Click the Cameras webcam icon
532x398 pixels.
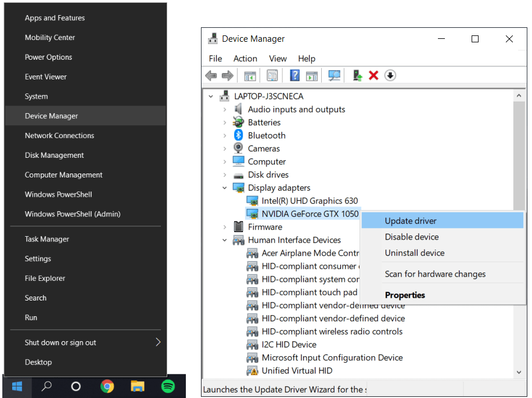click(x=238, y=148)
